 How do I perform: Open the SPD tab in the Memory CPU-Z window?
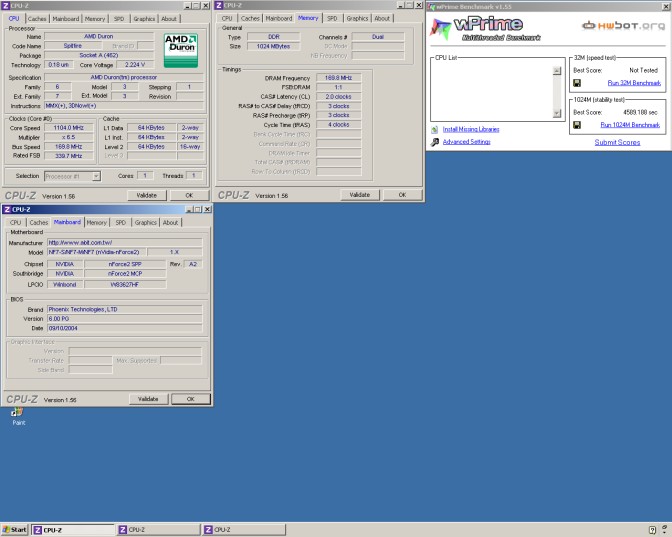[x=332, y=18]
